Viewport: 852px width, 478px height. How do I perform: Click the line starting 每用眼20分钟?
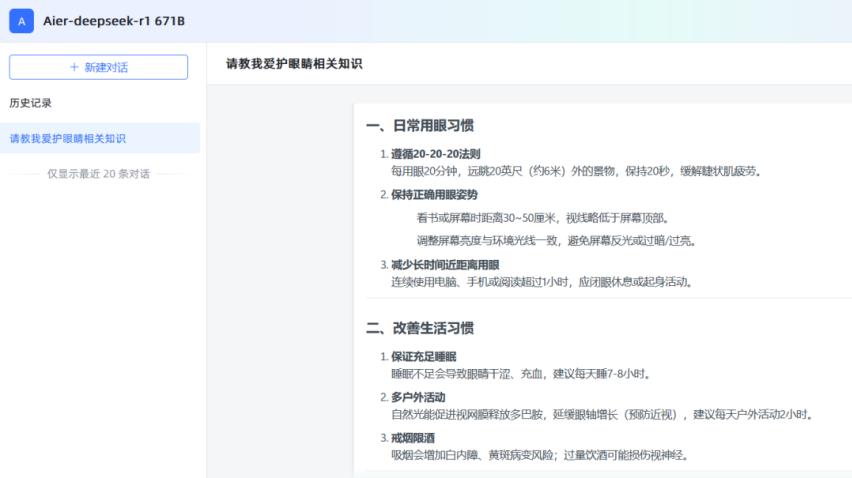pyautogui.click(x=576, y=171)
